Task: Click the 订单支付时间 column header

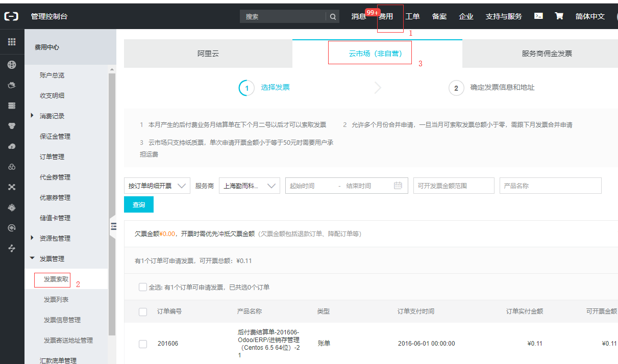Action: [x=416, y=311]
